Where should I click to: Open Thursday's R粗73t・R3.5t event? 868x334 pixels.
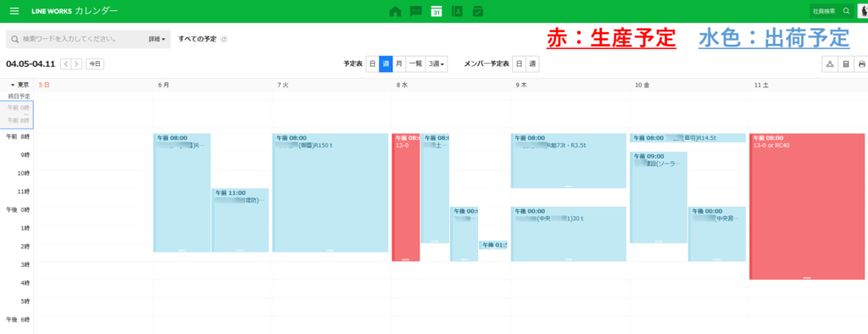(x=569, y=160)
